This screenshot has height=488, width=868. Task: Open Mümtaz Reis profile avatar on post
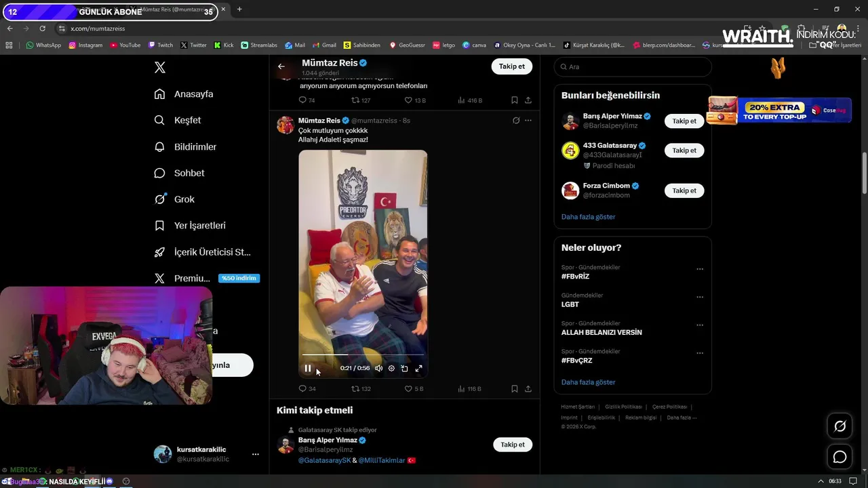(x=285, y=125)
